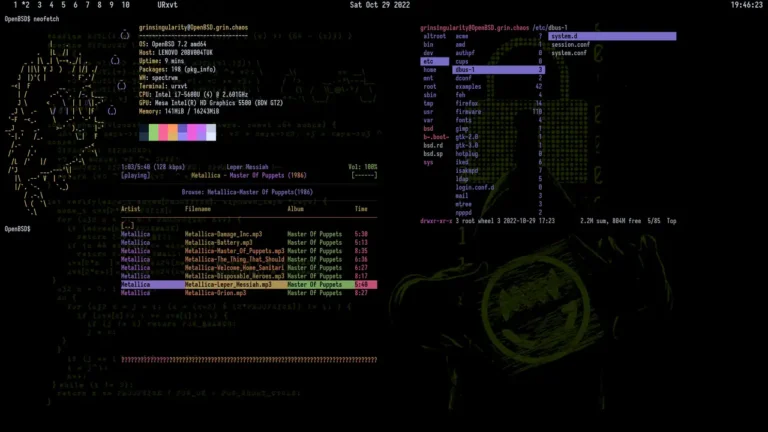Viewport: 768px width, 432px height.
Task: Open var directory in ranger
Action: (428, 120)
